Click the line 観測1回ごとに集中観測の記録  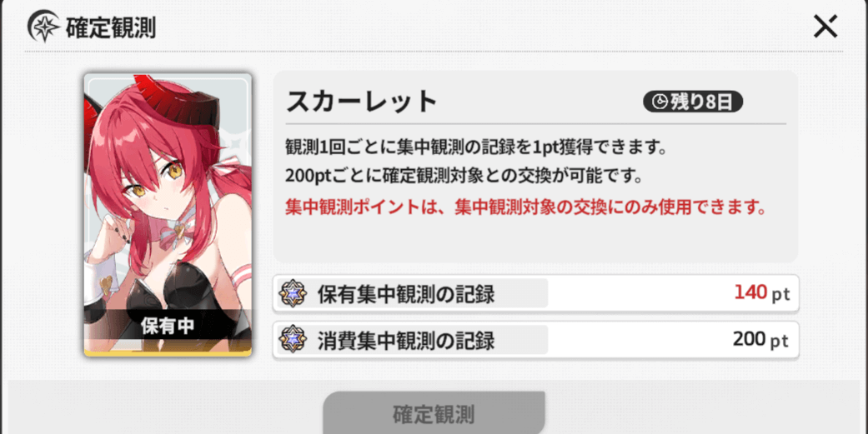(x=475, y=147)
